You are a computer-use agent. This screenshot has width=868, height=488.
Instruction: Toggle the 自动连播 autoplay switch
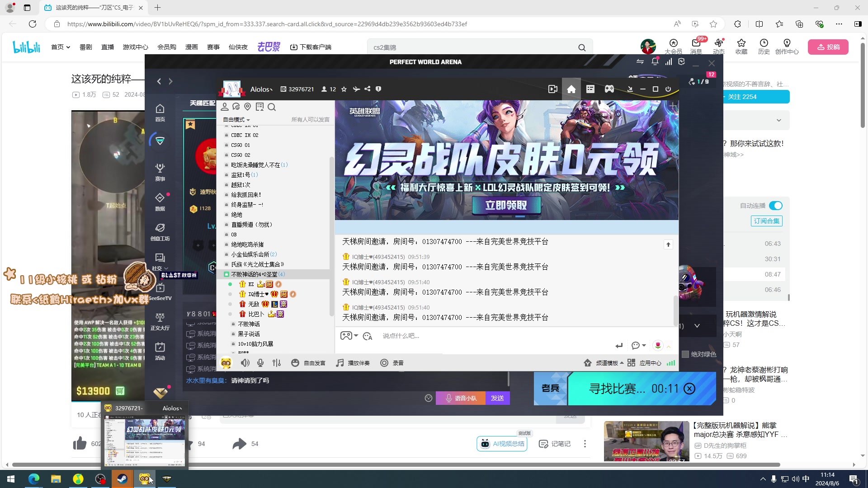pos(776,205)
